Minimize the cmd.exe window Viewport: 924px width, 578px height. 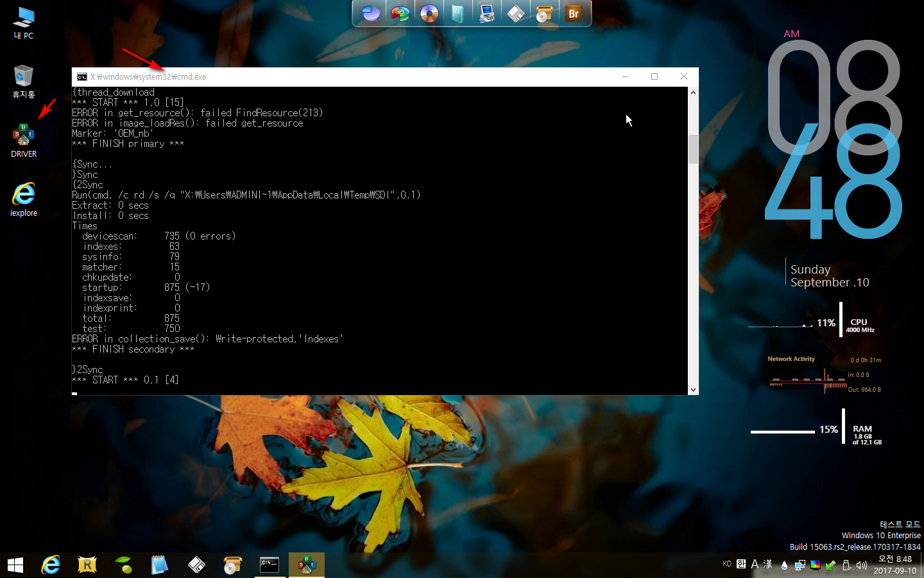click(626, 76)
